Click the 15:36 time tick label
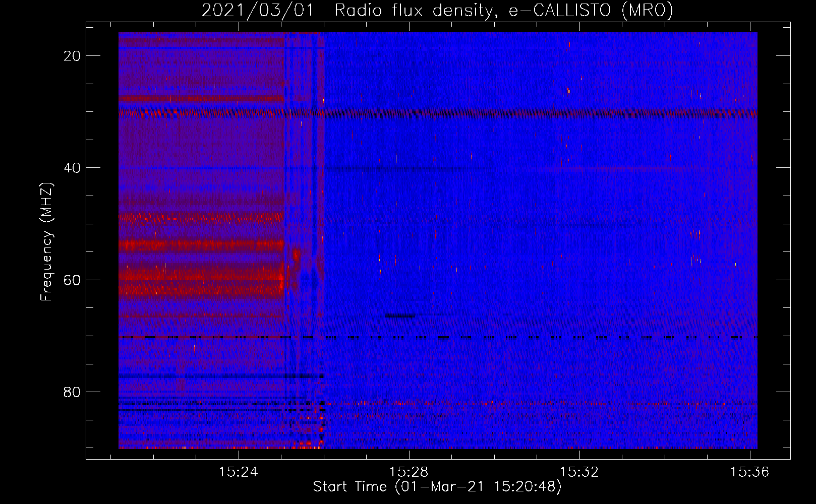Viewport: 816px width, 504px height. point(750,472)
